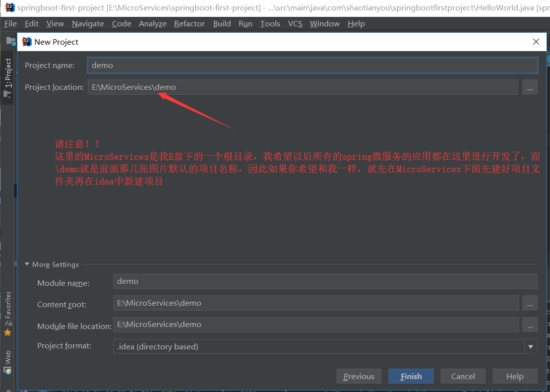Image resolution: width=550 pixels, height=392 pixels.
Task: Click the Content root input field
Action: point(316,303)
